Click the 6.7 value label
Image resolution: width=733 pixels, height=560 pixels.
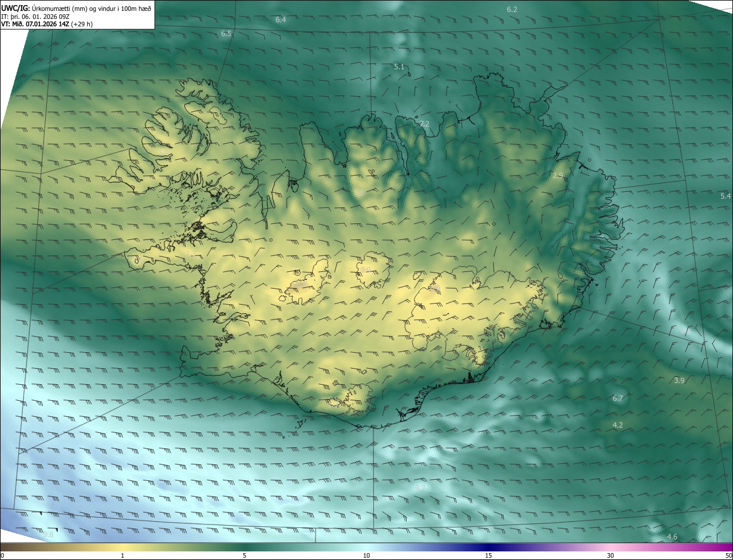pos(617,398)
